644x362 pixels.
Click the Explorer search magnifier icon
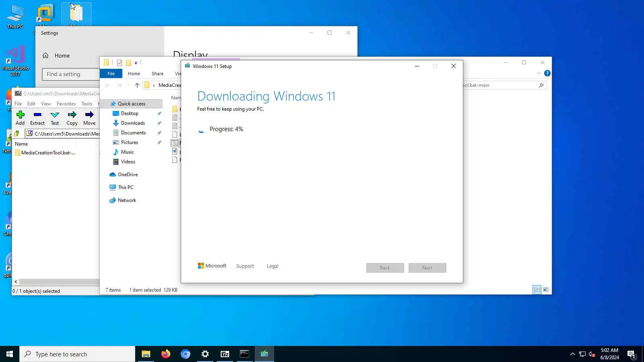click(x=541, y=85)
